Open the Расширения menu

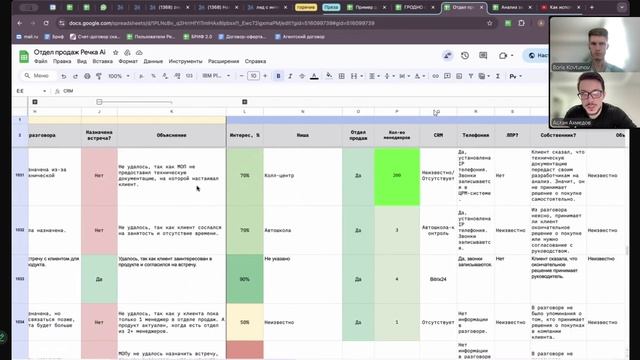coord(223,61)
